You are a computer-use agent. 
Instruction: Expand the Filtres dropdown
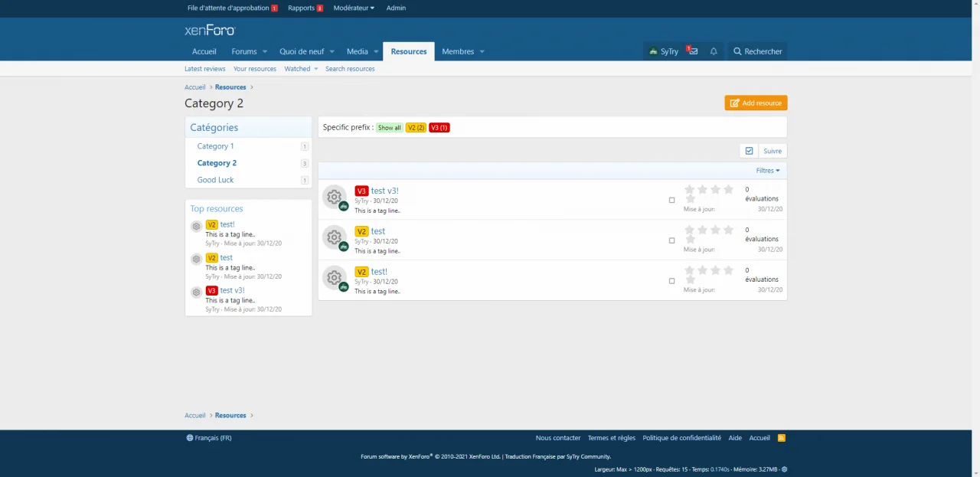point(767,171)
